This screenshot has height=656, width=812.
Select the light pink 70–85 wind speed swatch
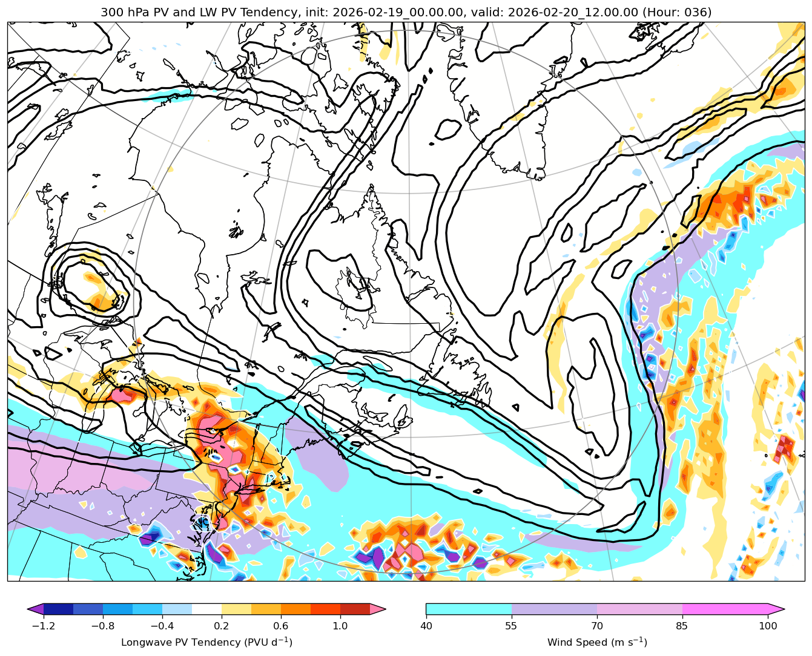639,609
